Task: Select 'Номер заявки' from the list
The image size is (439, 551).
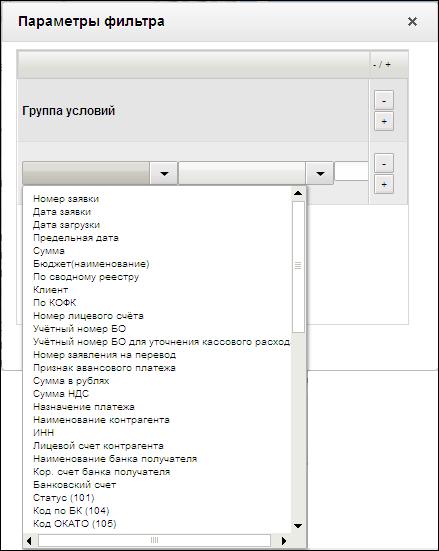Action: click(66, 199)
